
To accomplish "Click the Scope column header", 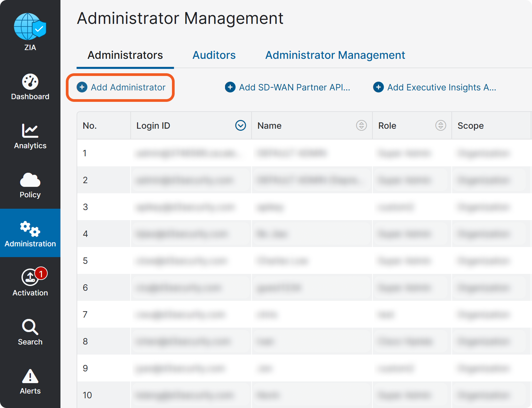I will point(471,126).
